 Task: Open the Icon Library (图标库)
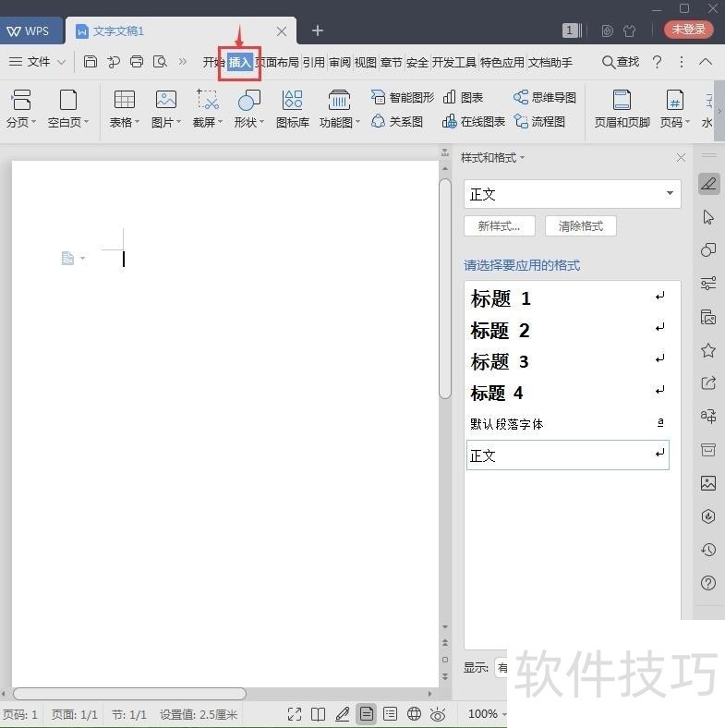point(293,108)
